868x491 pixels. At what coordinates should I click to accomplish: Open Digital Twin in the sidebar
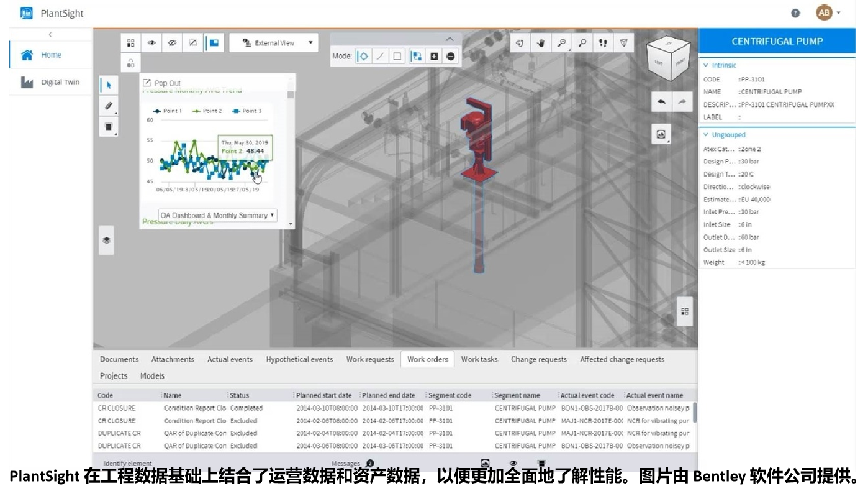click(x=50, y=82)
